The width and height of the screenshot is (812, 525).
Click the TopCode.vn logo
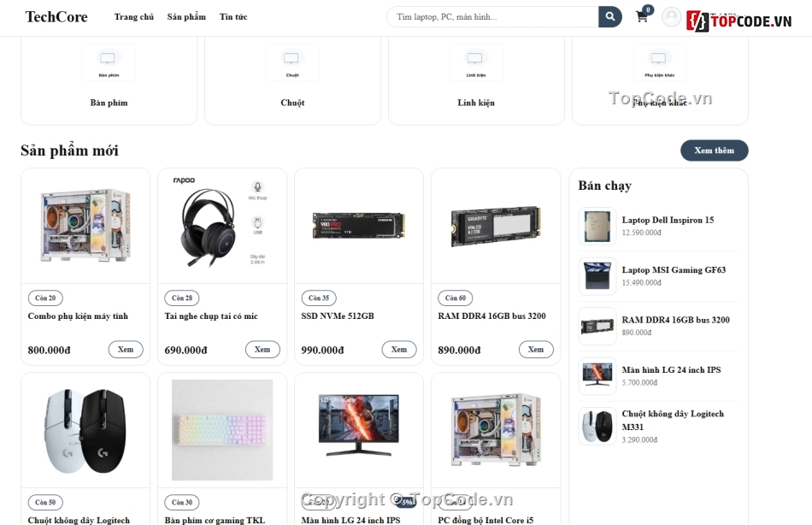click(x=739, y=21)
